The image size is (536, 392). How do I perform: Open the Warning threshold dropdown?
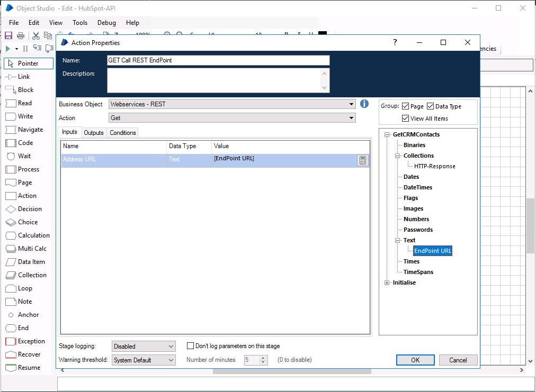point(144,360)
